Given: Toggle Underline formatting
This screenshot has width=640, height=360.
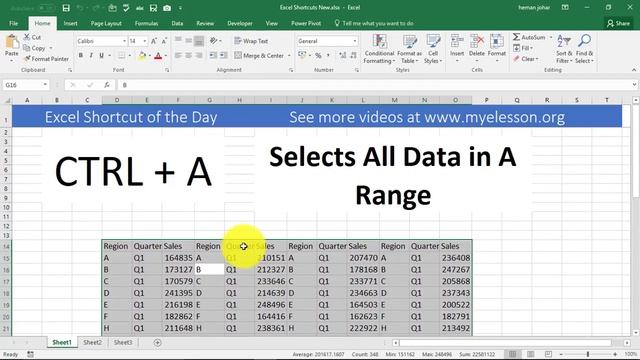Looking at the screenshot, I should (101, 56).
